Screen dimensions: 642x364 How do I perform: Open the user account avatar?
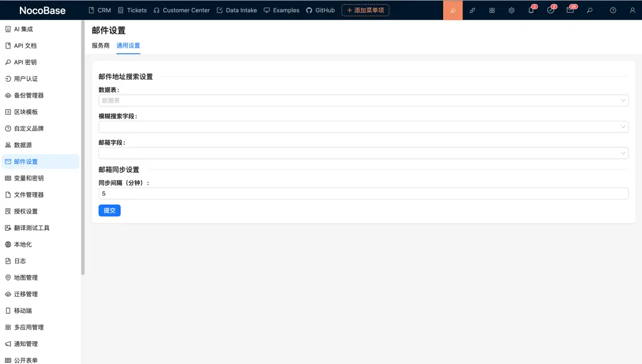click(632, 10)
